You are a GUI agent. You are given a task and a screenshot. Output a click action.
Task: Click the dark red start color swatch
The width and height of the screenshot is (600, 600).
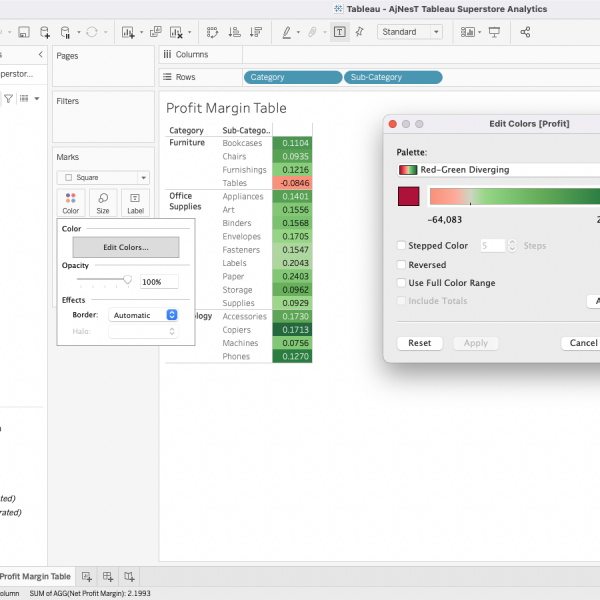click(x=409, y=197)
